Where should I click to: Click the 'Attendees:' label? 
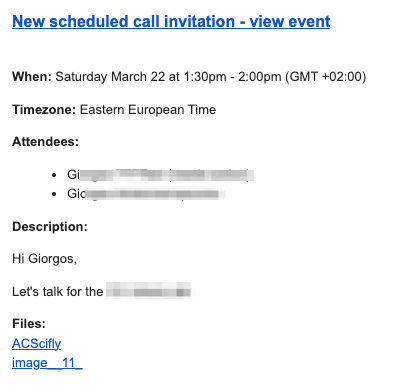click(x=46, y=142)
